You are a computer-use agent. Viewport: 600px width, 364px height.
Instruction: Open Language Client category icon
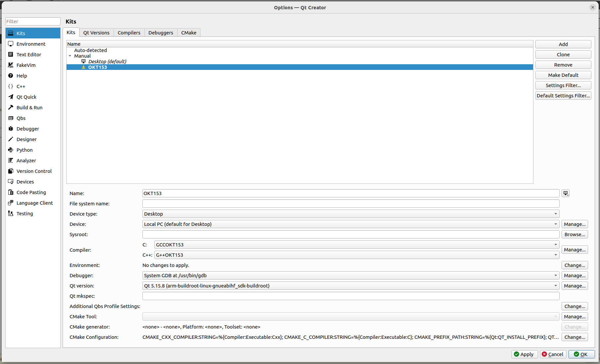pyautogui.click(x=11, y=203)
